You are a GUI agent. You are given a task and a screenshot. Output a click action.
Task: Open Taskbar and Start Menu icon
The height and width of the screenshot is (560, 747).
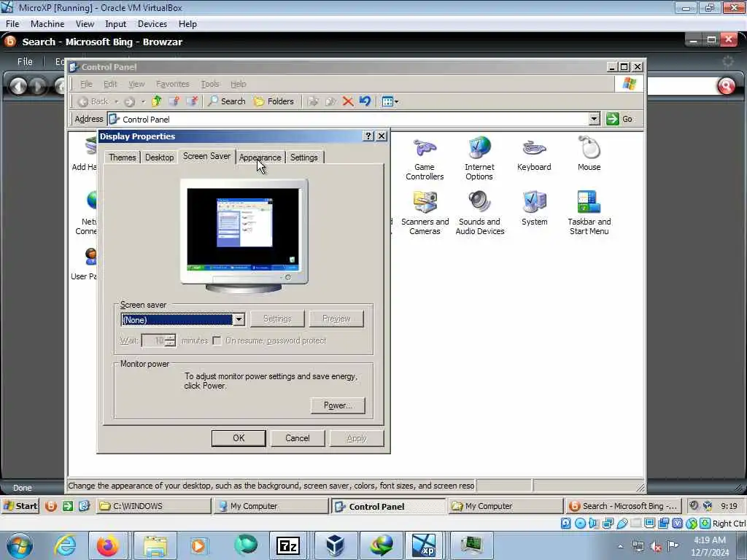(589, 214)
